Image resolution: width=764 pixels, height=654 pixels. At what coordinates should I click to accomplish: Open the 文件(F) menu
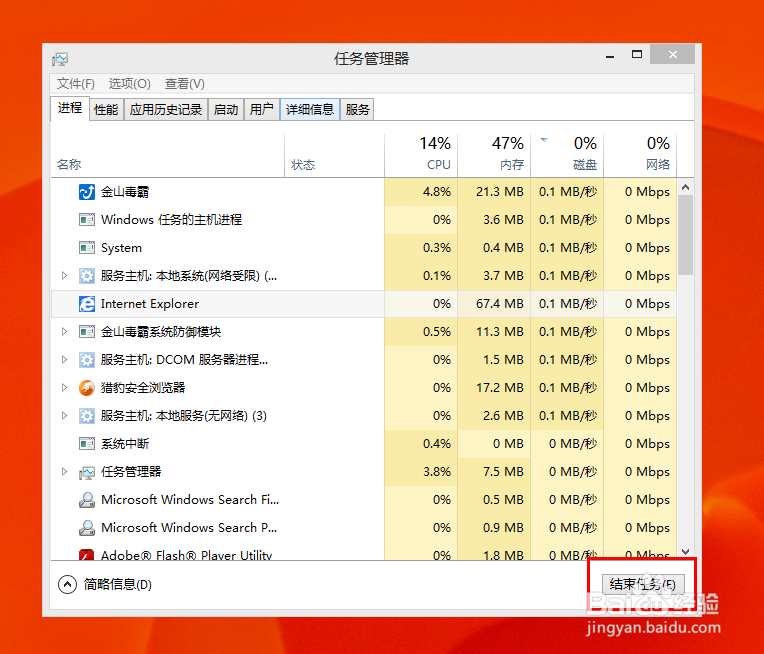point(76,84)
